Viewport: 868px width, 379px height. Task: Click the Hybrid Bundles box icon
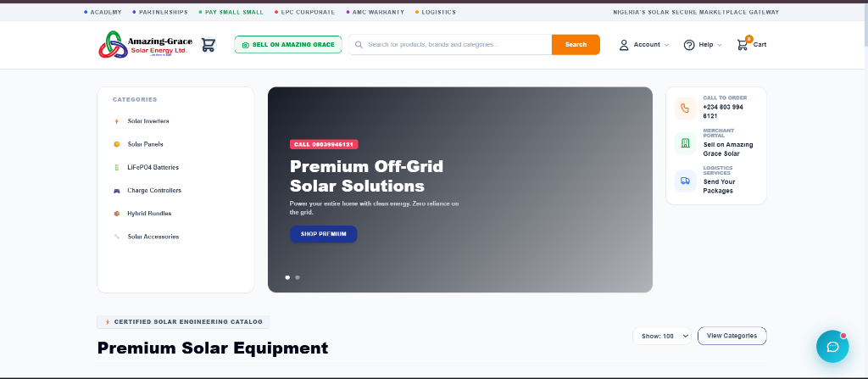click(116, 214)
